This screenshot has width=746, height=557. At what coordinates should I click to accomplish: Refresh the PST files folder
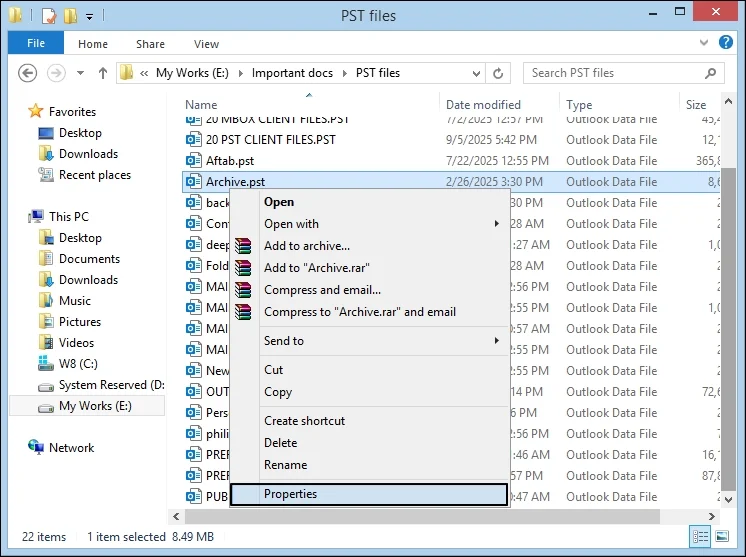[498, 73]
